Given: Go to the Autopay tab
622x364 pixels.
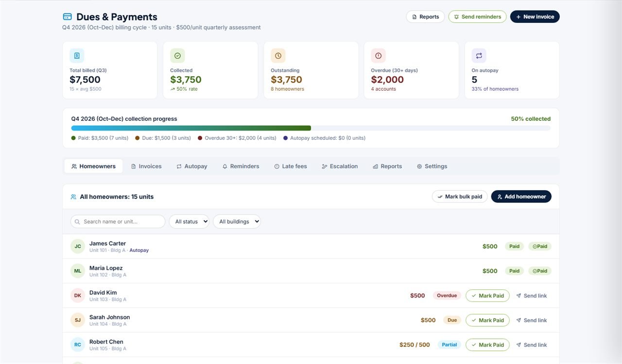Looking at the screenshot, I should (192, 166).
